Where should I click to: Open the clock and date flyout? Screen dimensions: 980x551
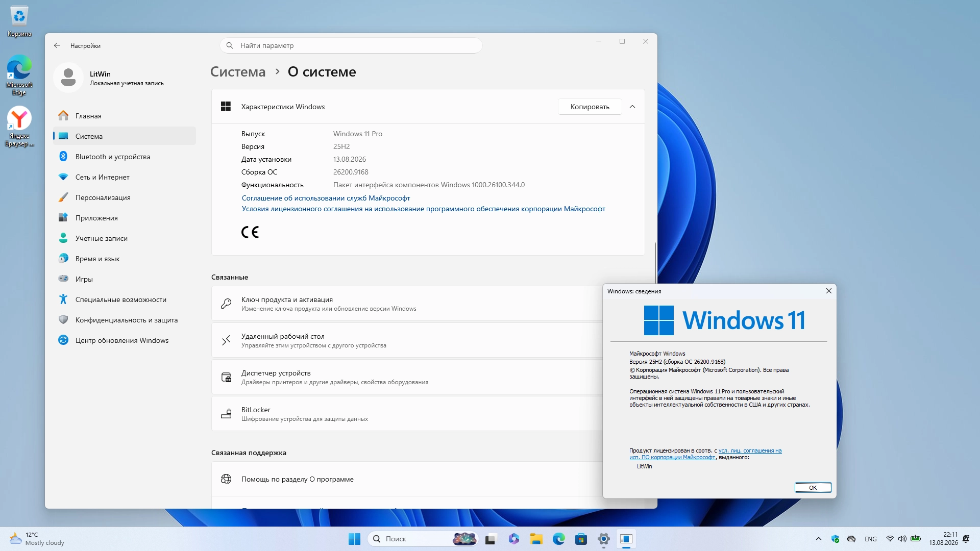point(943,539)
